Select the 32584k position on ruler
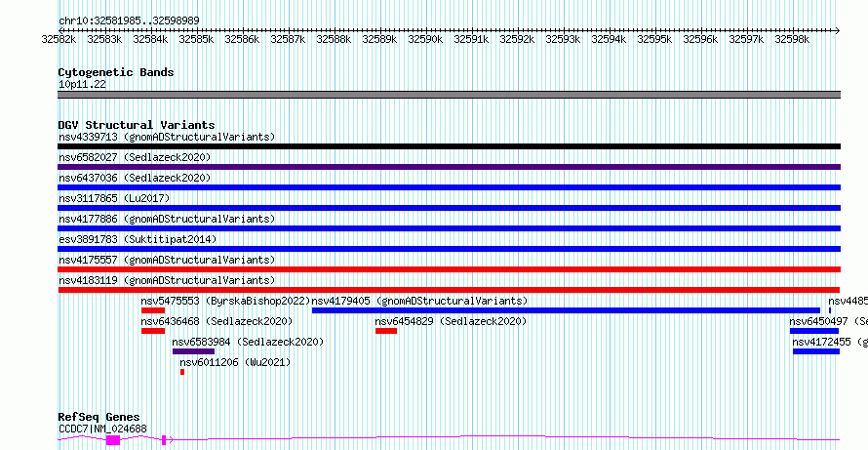868x450 pixels. point(150,39)
